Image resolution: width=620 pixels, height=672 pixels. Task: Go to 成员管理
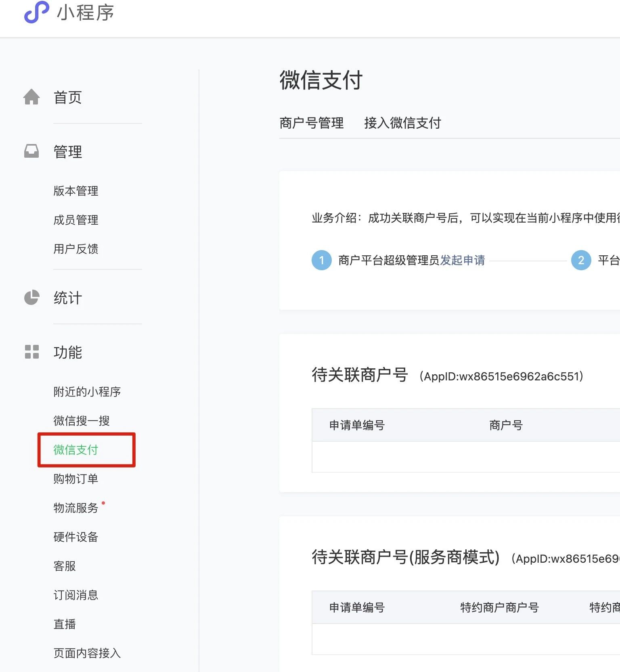pyautogui.click(x=76, y=220)
